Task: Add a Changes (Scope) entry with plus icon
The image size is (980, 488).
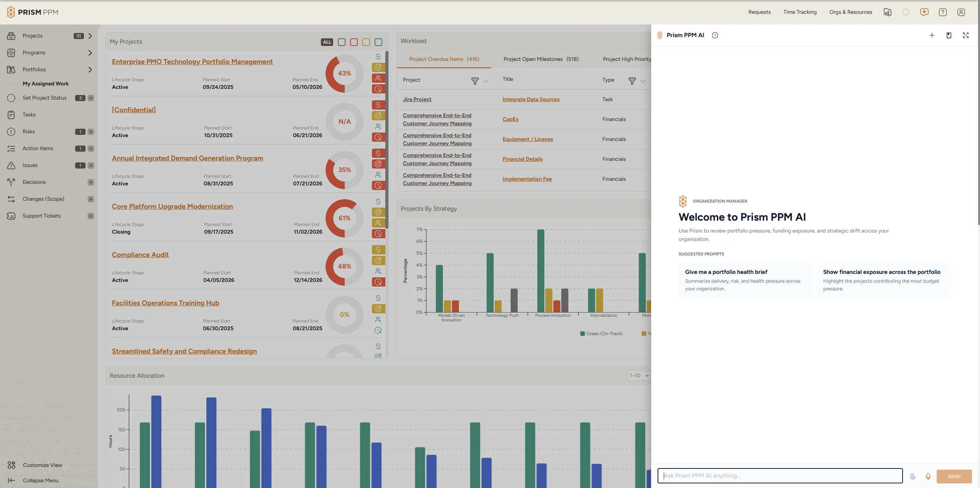Action: pos(91,199)
